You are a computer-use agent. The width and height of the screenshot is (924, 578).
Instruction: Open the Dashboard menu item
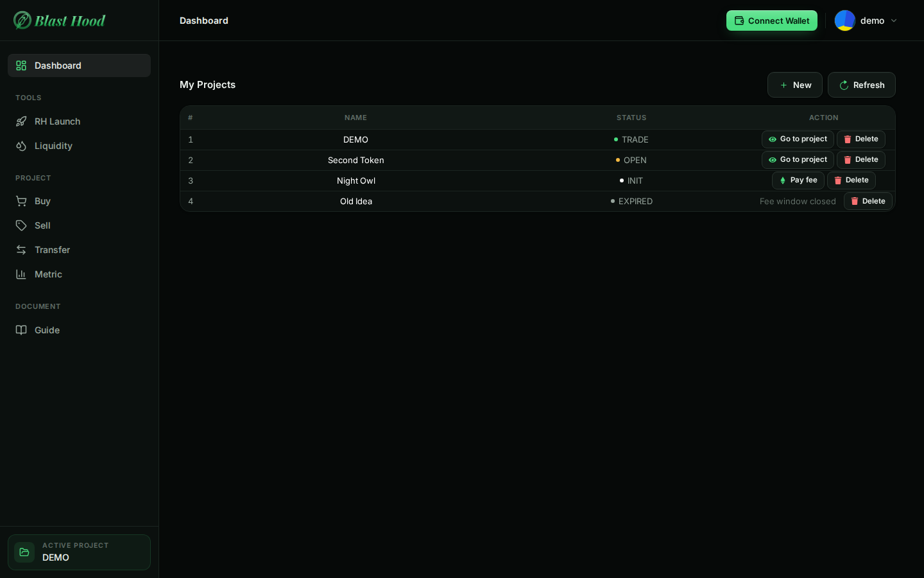[79, 66]
